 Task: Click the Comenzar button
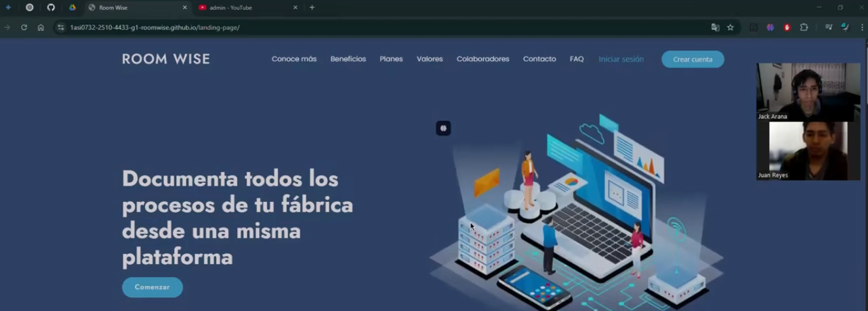coord(152,287)
